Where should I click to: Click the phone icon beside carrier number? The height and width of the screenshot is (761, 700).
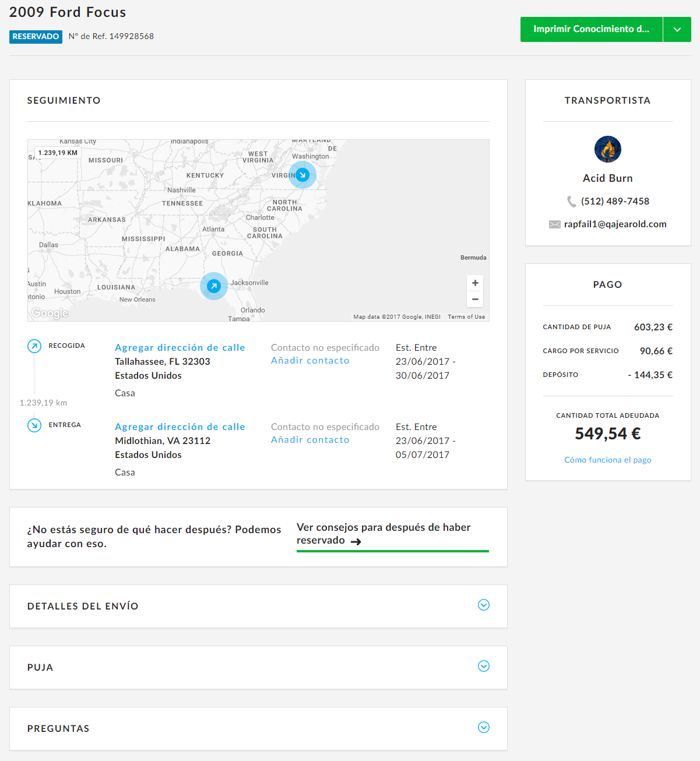tap(571, 202)
